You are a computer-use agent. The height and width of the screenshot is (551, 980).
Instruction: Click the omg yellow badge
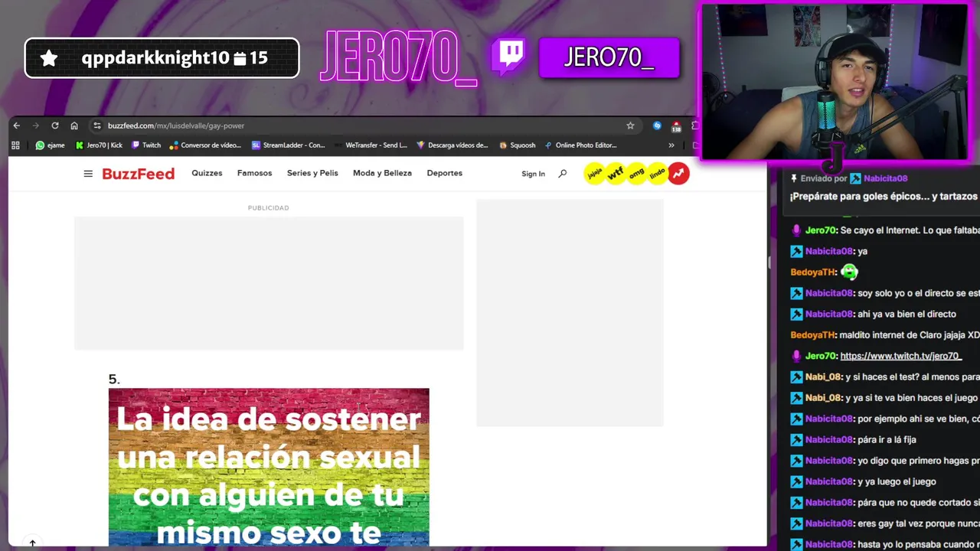pos(637,174)
